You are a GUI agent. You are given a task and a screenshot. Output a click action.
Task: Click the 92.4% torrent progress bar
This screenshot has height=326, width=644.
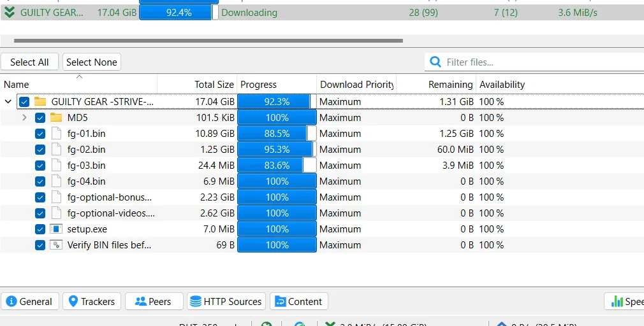coord(179,13)
